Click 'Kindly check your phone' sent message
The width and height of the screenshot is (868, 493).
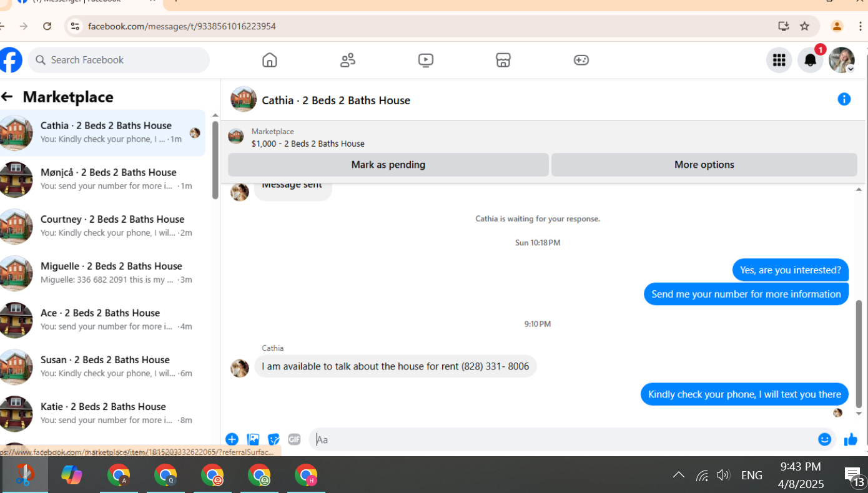(744, 394)
